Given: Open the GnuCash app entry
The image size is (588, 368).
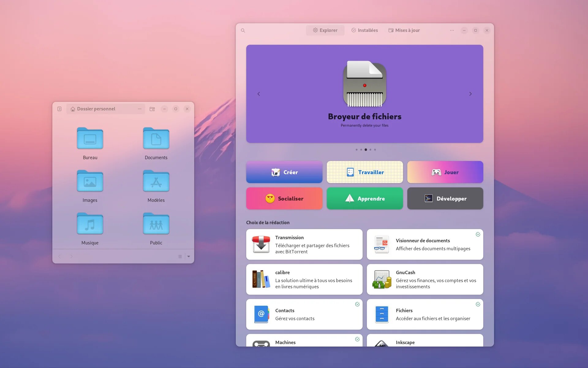Looking at the screenshot, I should [425, 279].
